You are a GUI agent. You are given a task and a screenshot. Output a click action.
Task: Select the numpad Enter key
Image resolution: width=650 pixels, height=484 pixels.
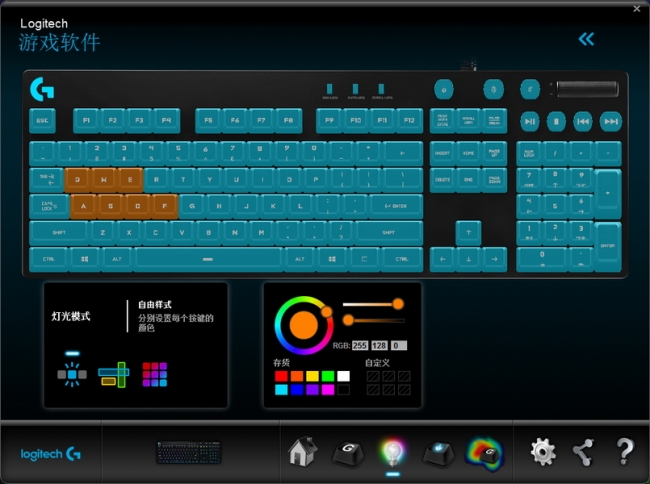[608, 246]
